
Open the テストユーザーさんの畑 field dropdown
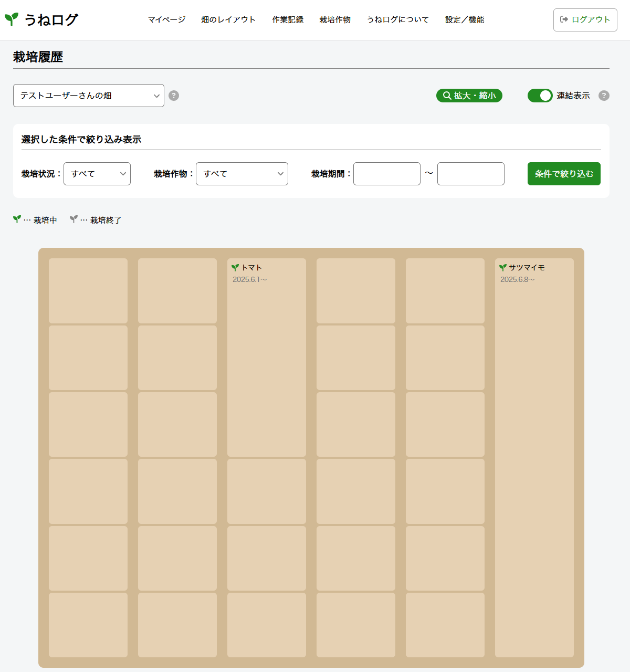tap(89, 96)
